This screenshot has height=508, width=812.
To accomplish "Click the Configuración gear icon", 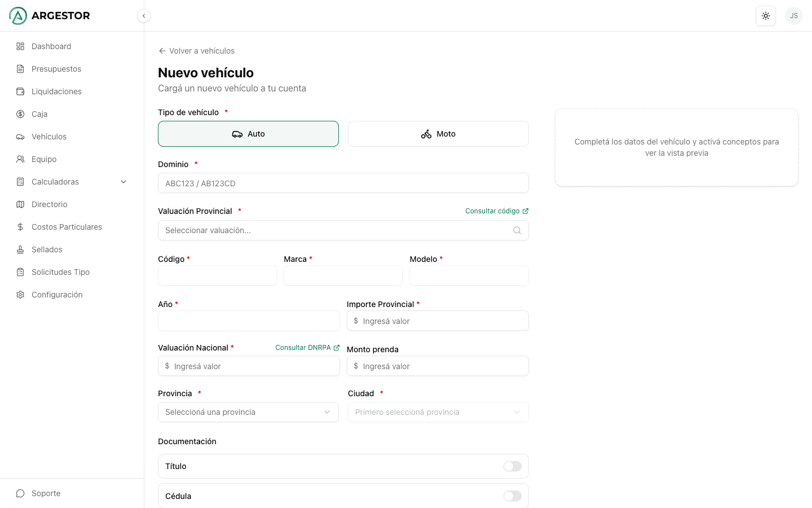I will tap(20, 295).
